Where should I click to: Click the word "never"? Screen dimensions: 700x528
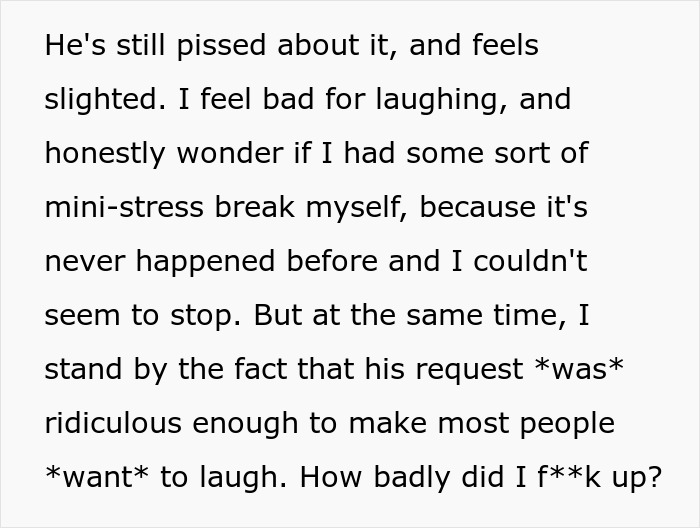87,263
